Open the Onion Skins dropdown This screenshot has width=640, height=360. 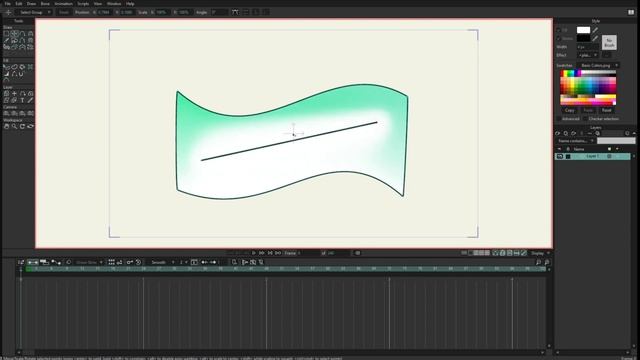[x=89, y=262]
